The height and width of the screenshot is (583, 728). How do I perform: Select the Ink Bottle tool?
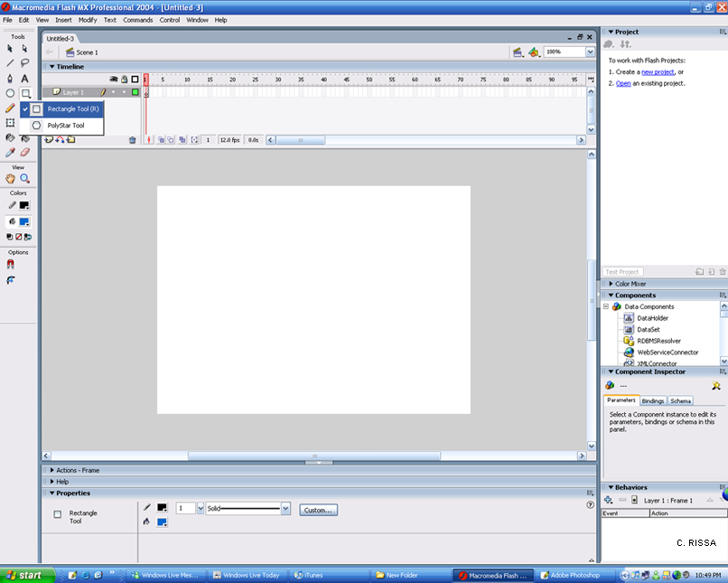(x=10, y=137)
